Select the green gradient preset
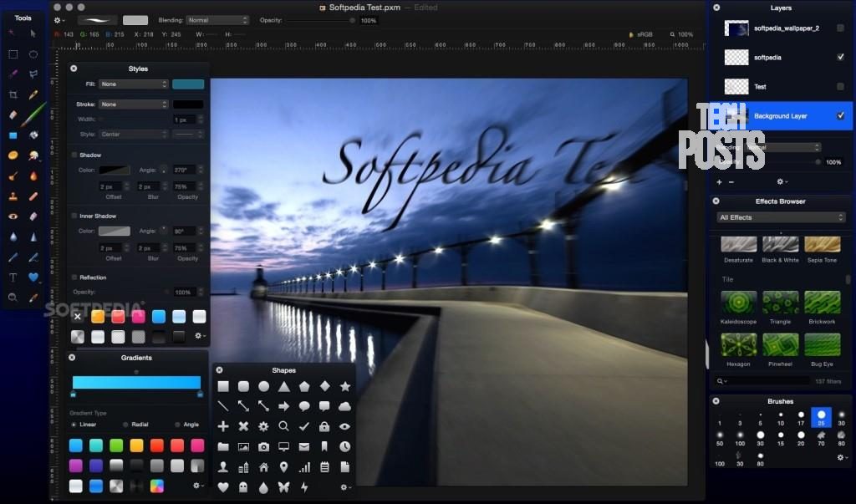The width and height of the screenshot is (856, 504). coord(116,445)
